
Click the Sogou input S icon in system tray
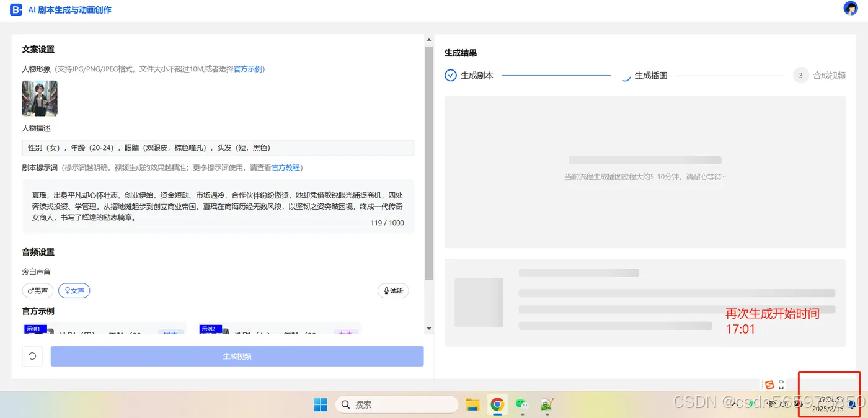770,385
